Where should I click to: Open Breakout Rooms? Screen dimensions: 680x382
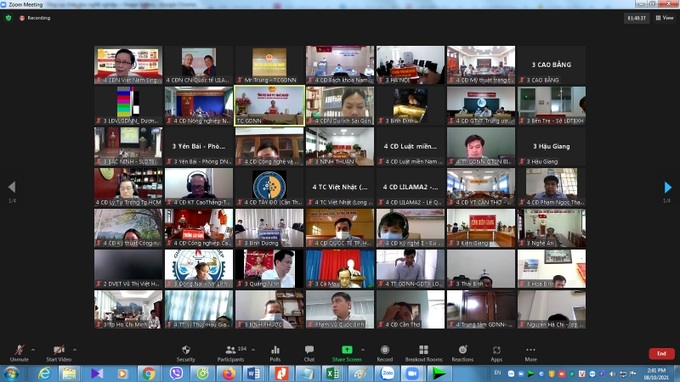[424, 353]
